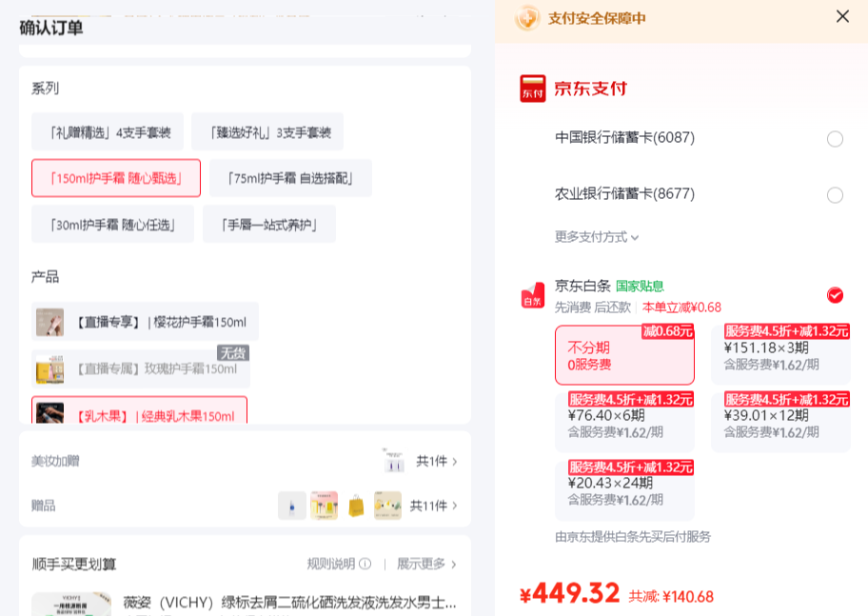Click the payment security shield icon

526,18
